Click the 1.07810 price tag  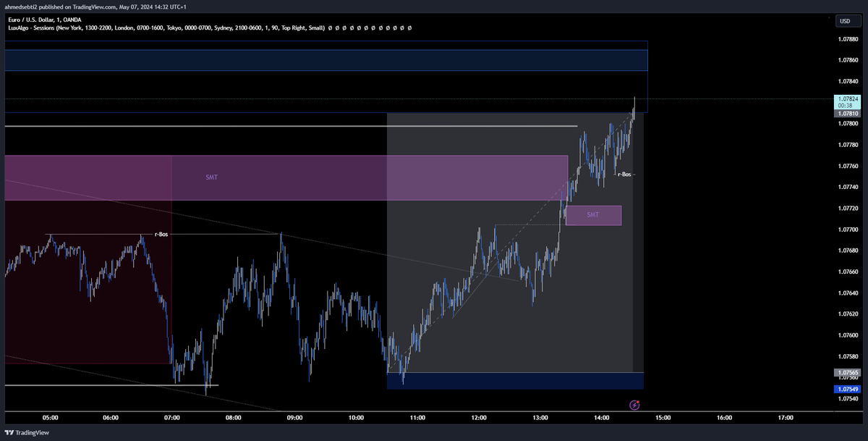click(847, 114)
